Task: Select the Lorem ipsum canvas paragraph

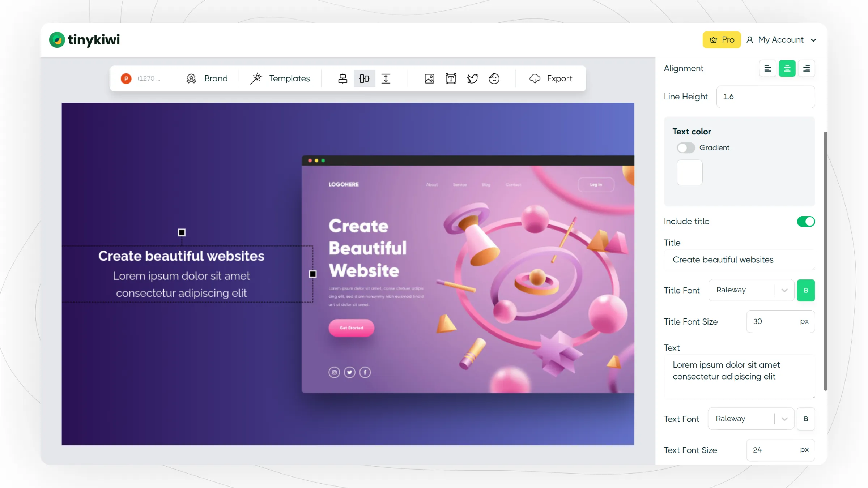Action: point(181,284)
